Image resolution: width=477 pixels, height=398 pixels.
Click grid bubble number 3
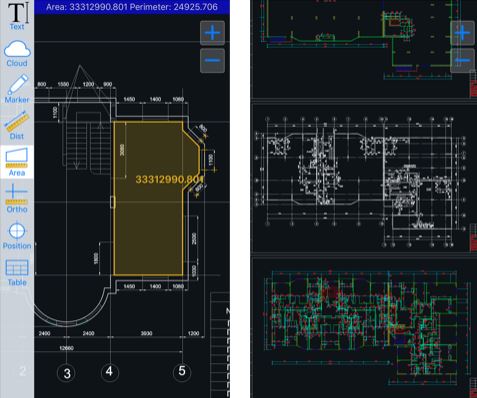click(x=67, y=373)
